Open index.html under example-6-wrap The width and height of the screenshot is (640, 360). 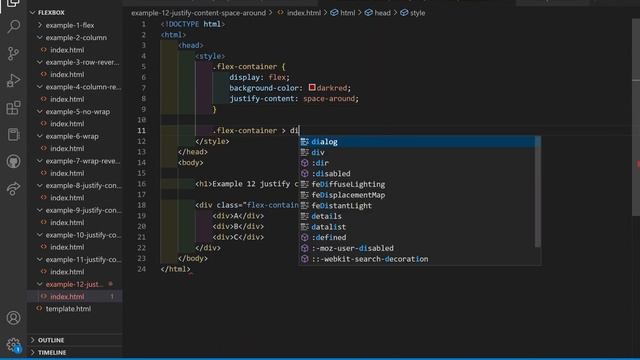(x=67, y=148)
